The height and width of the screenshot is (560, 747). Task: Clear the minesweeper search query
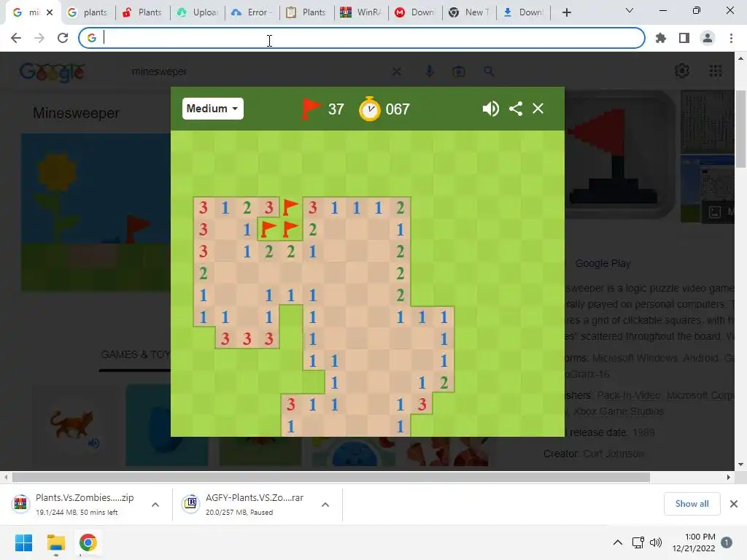point(396,71)
